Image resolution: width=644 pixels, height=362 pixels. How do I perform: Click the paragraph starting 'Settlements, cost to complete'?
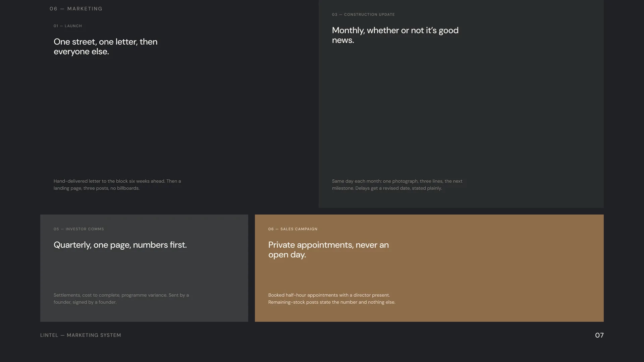[121, 299]
